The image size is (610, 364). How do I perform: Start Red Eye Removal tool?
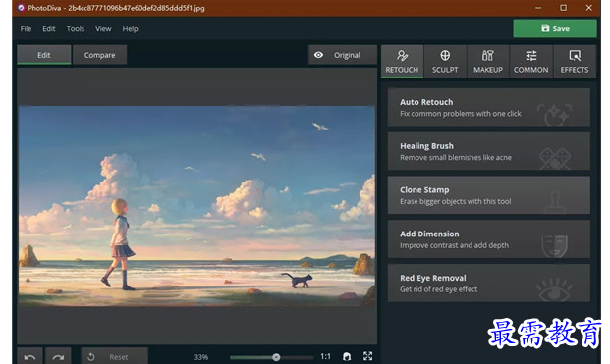488,283
